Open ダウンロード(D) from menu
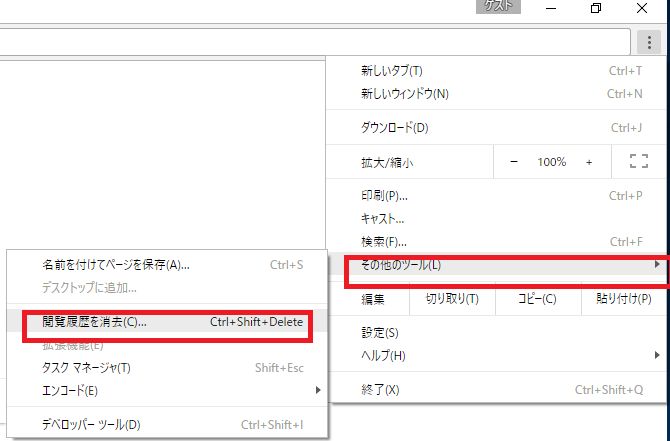Viewport: 670px width, 441px height. [394, 128]
